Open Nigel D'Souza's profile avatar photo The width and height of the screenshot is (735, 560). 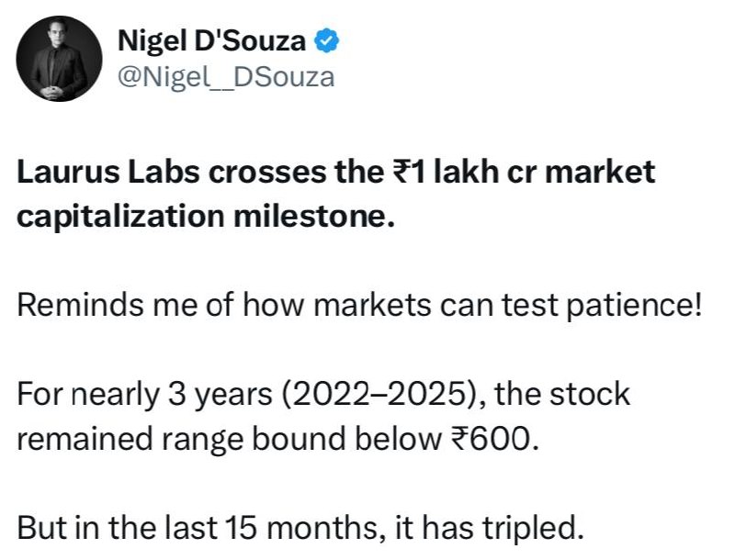pyautogui.click(x=59, y=59)
